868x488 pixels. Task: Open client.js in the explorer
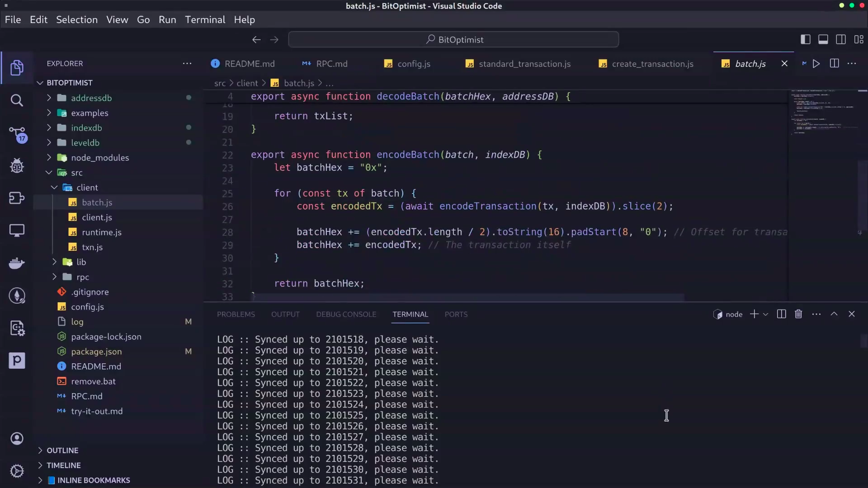pyautogui.click(x=97, y=217)
